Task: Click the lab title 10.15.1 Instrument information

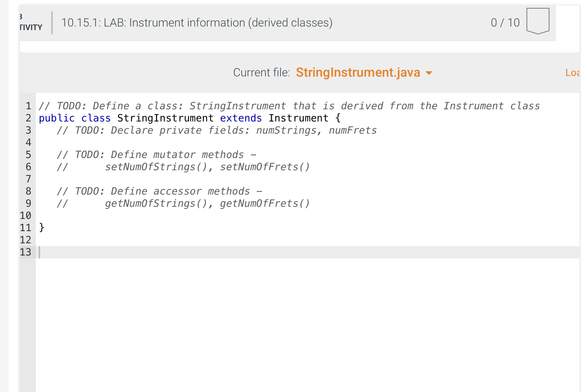Action: [197, 23]
